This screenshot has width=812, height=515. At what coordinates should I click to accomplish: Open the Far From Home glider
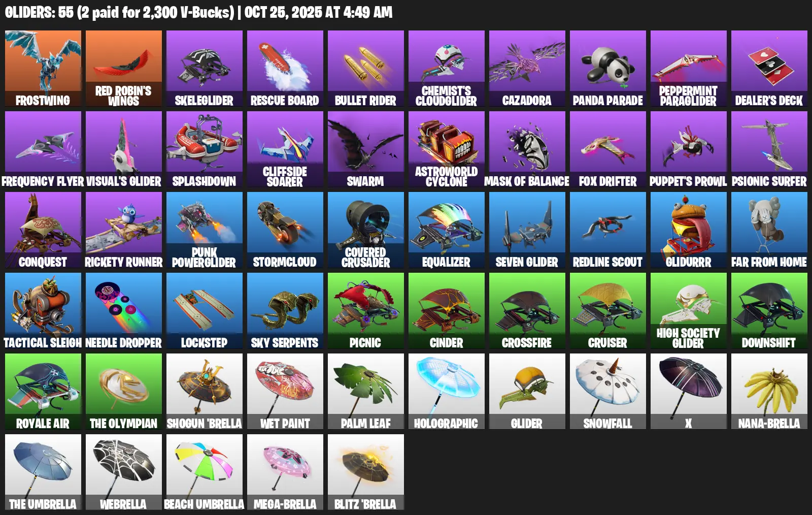point(769,230)
